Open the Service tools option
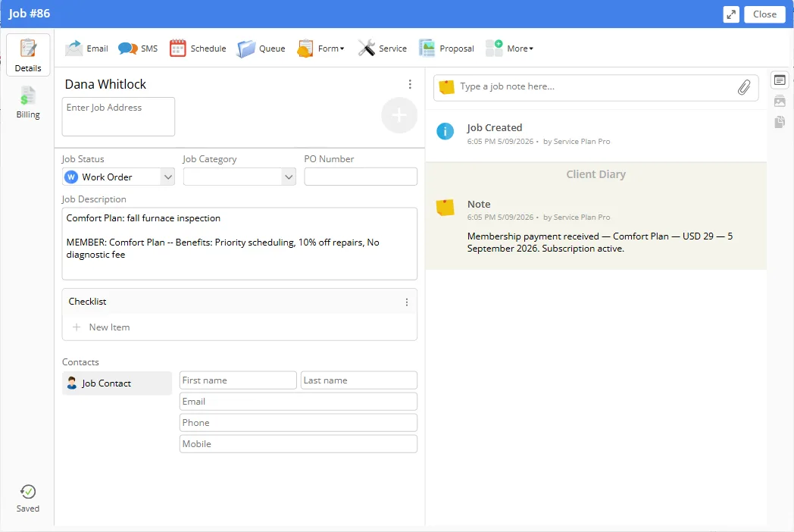Screen dimensions: 794x532 click(x=383, y=49)
